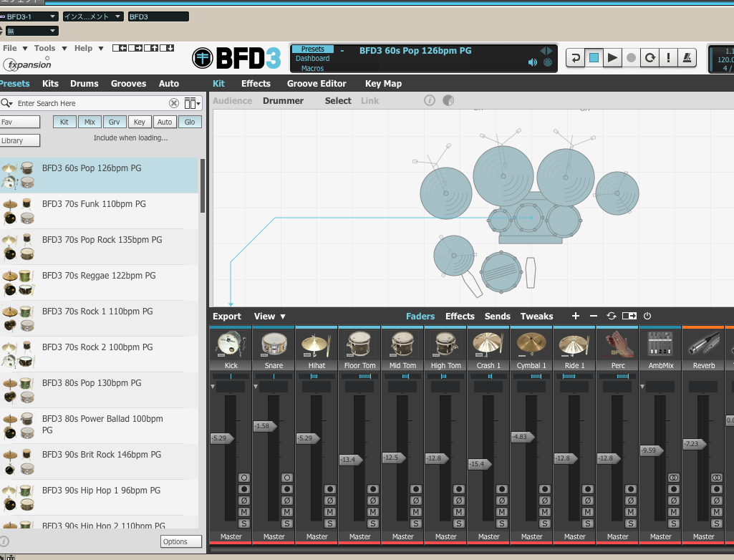Select the Snare channel drum image
The width and height of the screenshot is (734, 560).
point(274,344)
